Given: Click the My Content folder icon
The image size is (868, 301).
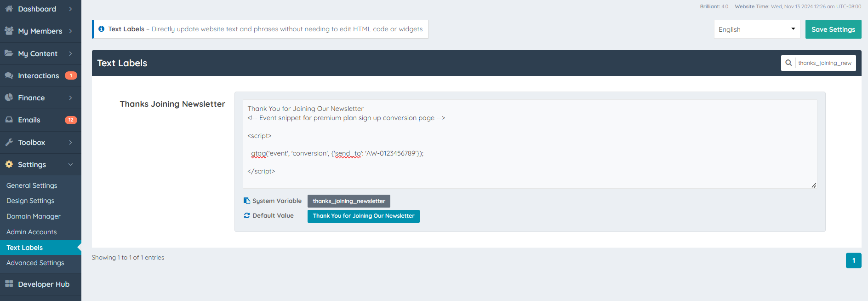Looking at the screenshot, I should coord(9,53).
